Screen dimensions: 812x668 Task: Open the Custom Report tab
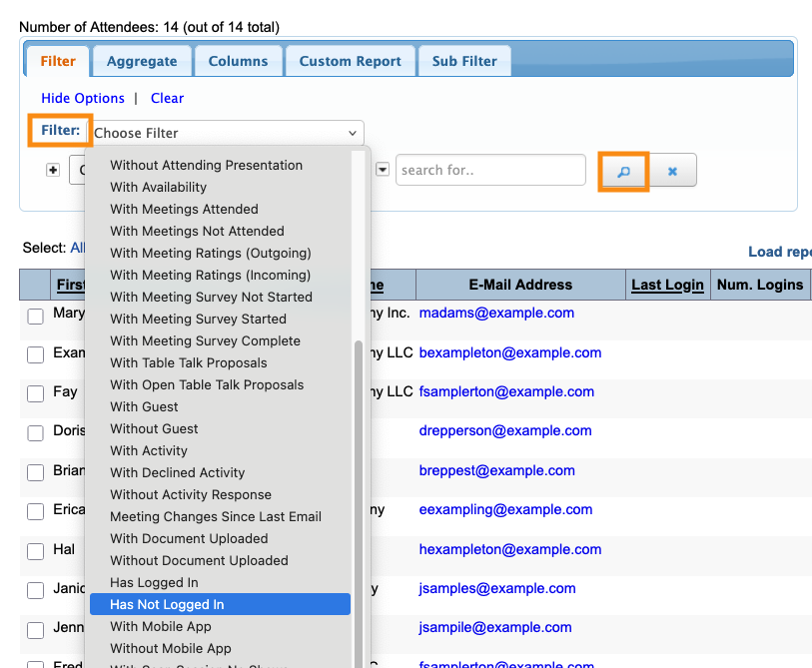[351, 61]
